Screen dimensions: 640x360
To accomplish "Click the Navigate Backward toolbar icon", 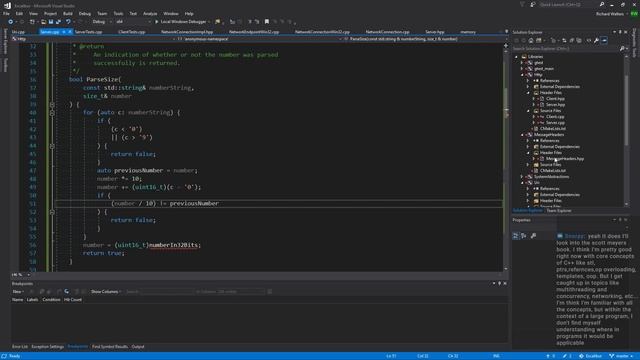I will 11,22.
